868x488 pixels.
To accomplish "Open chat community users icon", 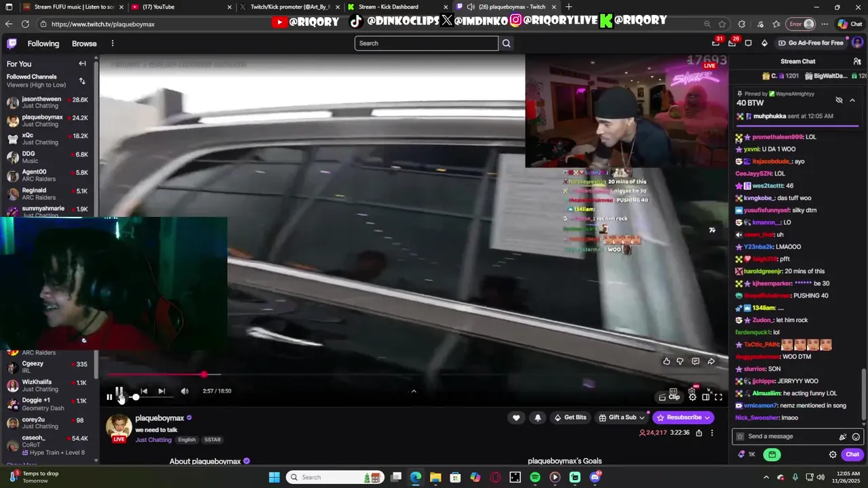I will (x=857, y=62).
